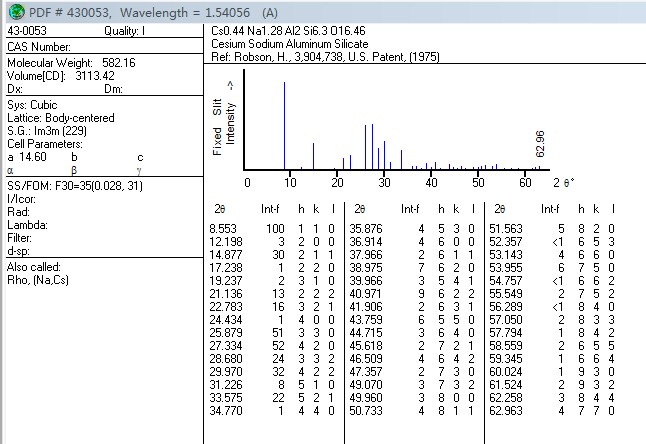Click second column Int-f header
This screenshot has height=444, width=646.
coord(410,209)
